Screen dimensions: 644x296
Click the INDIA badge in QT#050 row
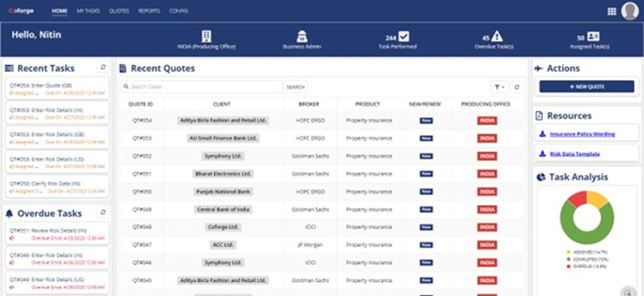(487, 192)
